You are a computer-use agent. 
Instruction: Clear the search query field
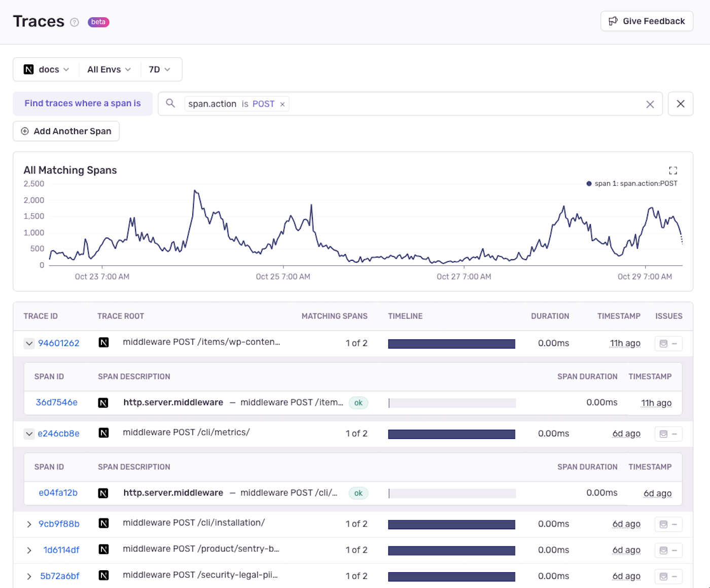point(650,104)
